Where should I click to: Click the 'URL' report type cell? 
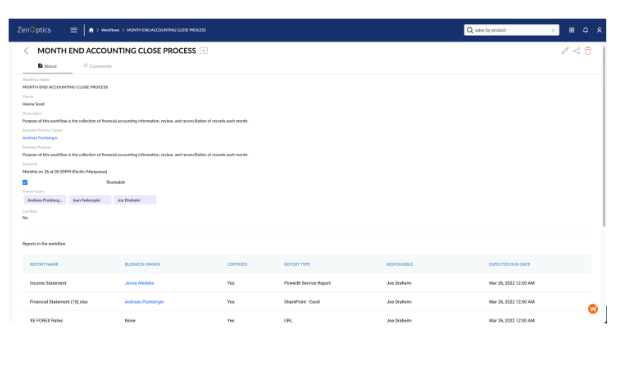point(288,321)
